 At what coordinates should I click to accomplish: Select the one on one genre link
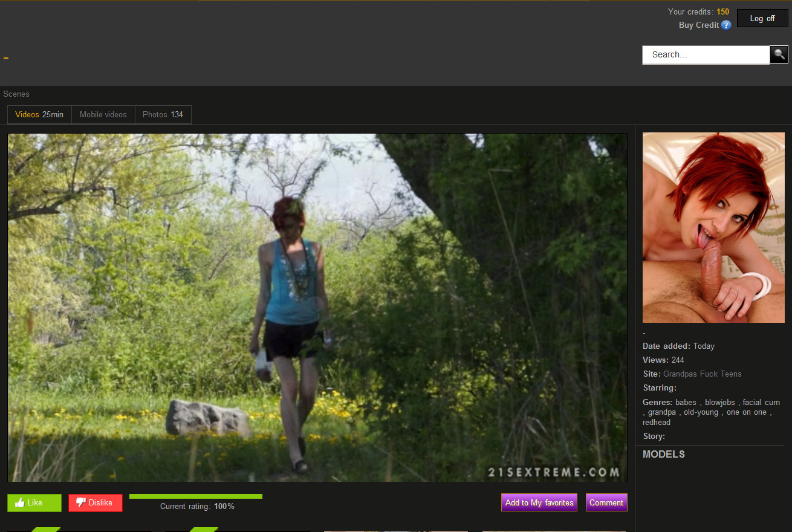coord(747,412)
